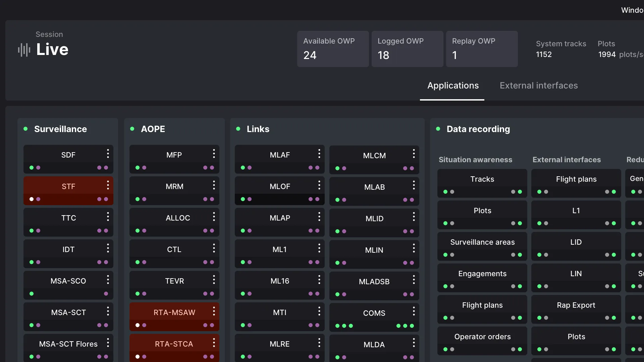Screen dimensions: 644x362
Task: Click the COMS three-dot menu icon
Action: click(x=414, y=311)
